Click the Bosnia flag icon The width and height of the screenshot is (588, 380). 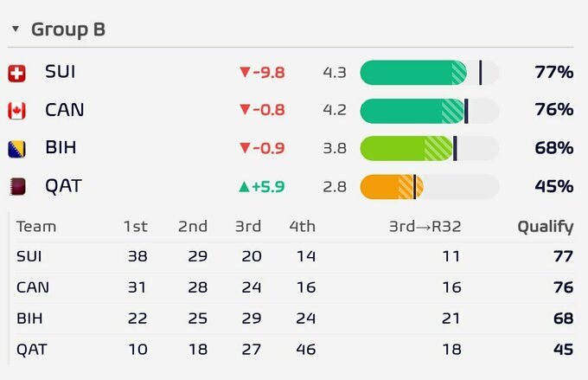[17, 149]
